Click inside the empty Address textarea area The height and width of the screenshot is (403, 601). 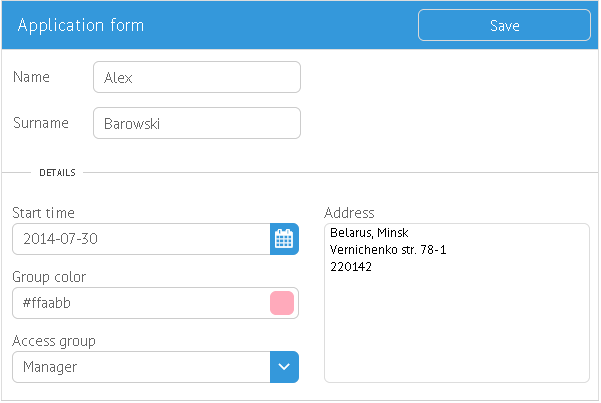[456, 330]
